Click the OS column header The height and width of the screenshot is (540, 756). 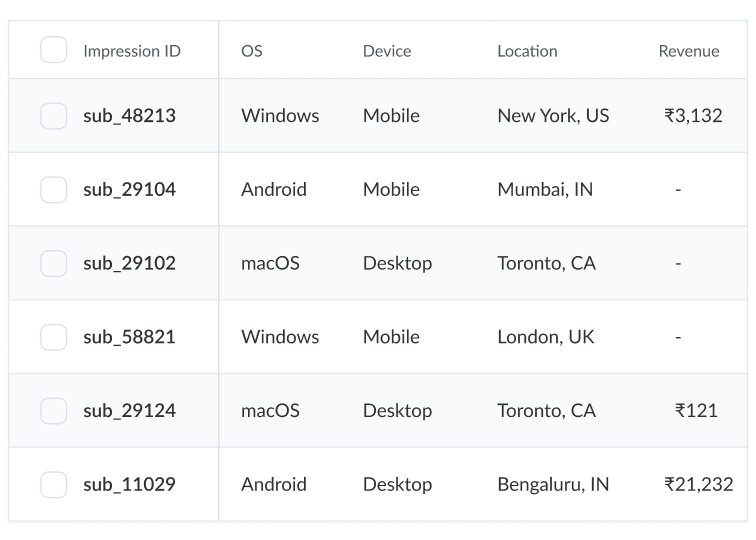(252, 51)
